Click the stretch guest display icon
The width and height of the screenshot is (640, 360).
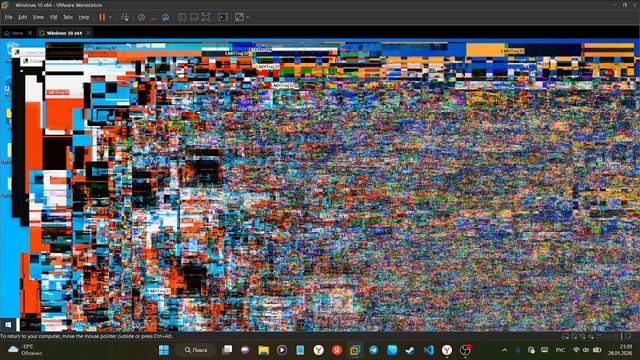click(239, 17)
